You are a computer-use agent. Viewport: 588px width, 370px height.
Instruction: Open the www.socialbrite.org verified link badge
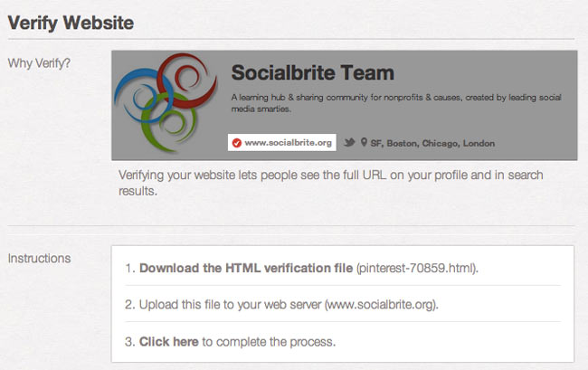point(282,142)
